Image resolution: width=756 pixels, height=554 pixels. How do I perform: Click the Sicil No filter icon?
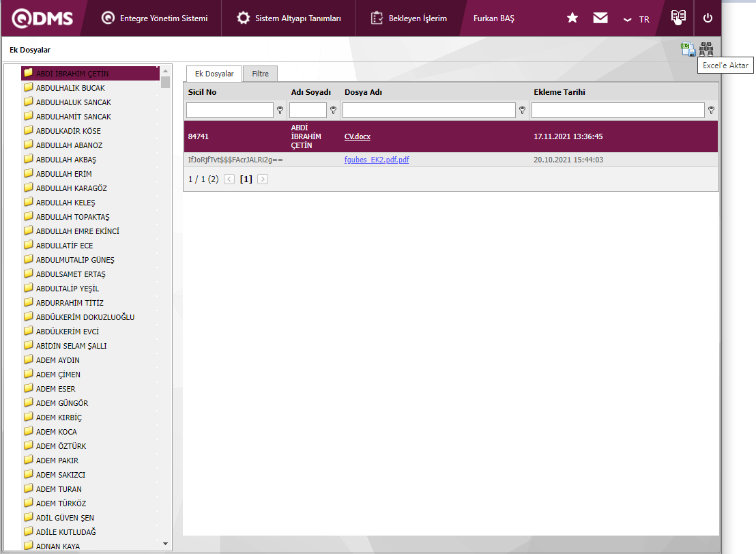[280, 110]
